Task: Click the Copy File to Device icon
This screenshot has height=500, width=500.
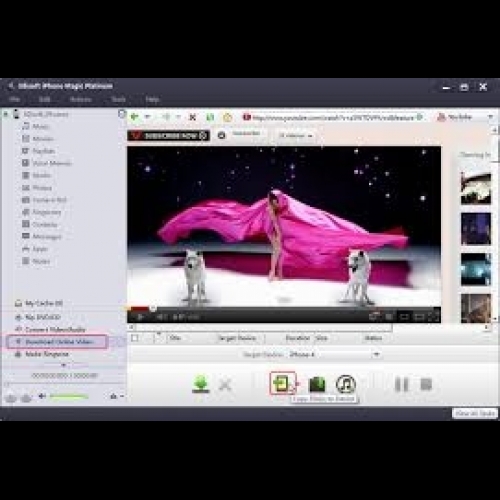Action: [282, 383]
